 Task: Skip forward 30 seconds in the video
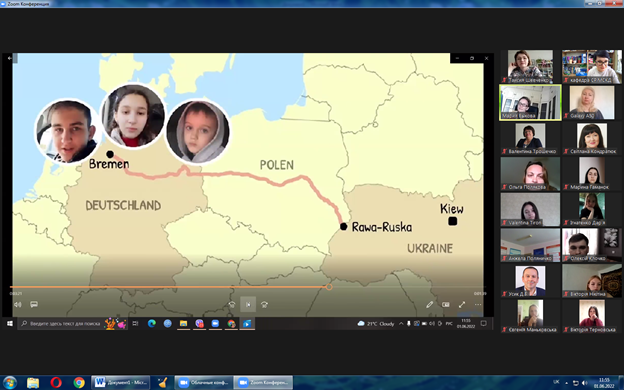click(264, 305)
